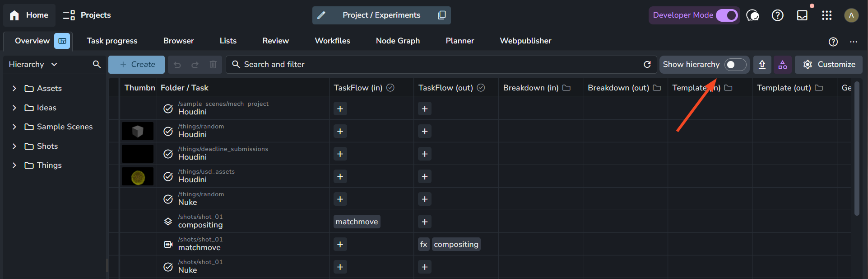Viewport: 868px width, 279px height.
Task: Click the Create button
Action: click(x=138, y=65)
